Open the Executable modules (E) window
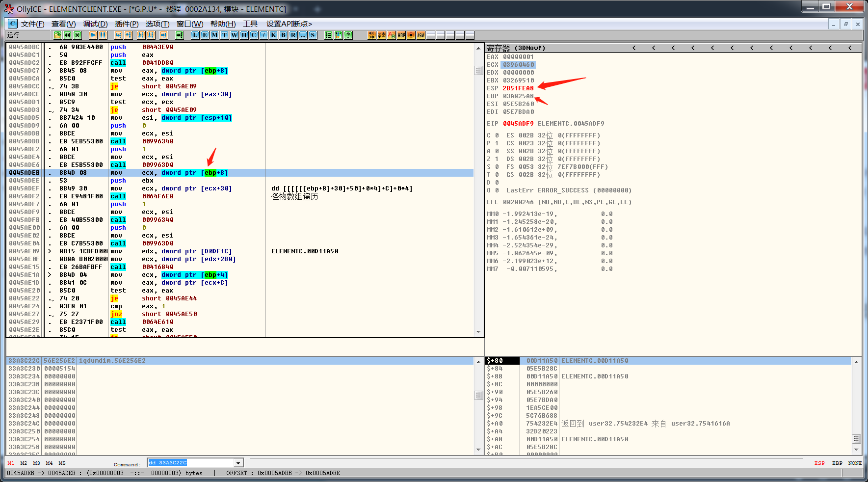The height and width of the screenshot is (482, 868). coord(205,35)
